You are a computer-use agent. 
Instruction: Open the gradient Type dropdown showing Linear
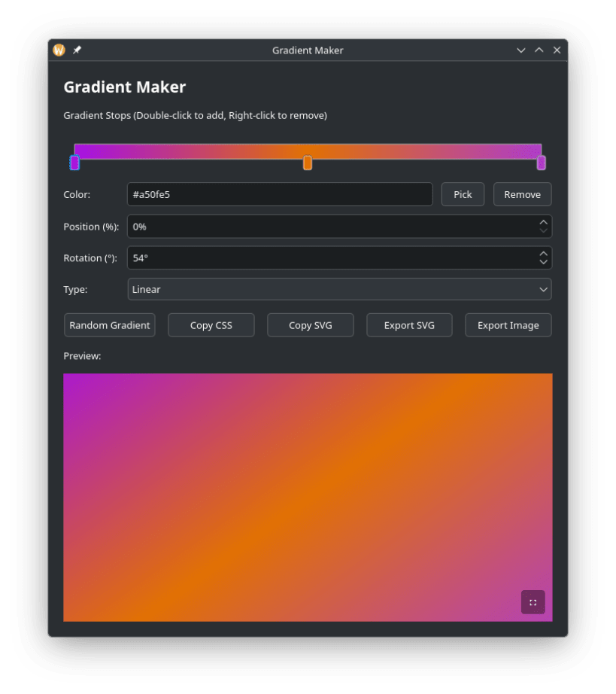pyautogui.click(x=340, y=289)
